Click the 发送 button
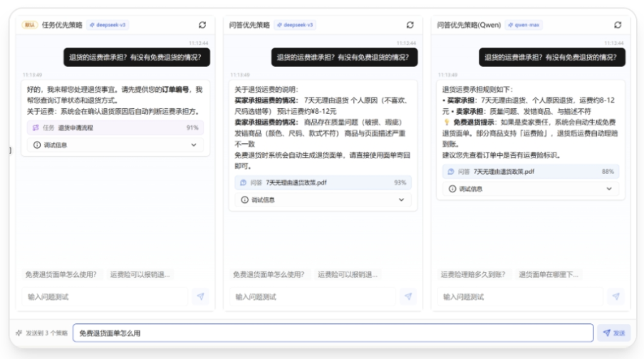The image size is (644, 359). pos(614,333)
